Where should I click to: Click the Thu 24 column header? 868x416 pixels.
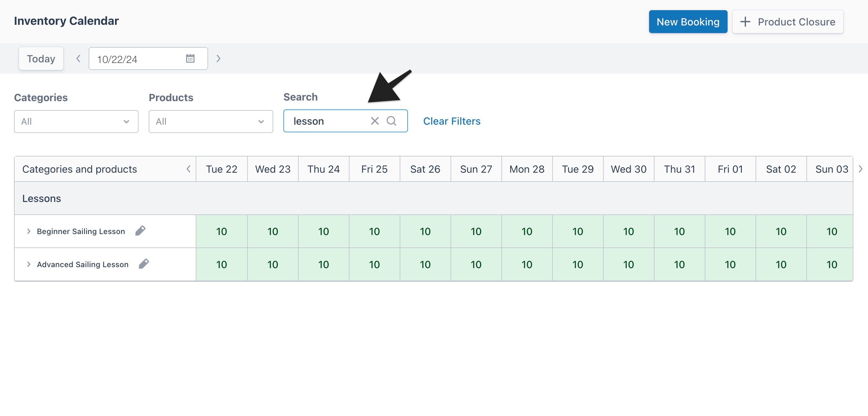[323, 169]
